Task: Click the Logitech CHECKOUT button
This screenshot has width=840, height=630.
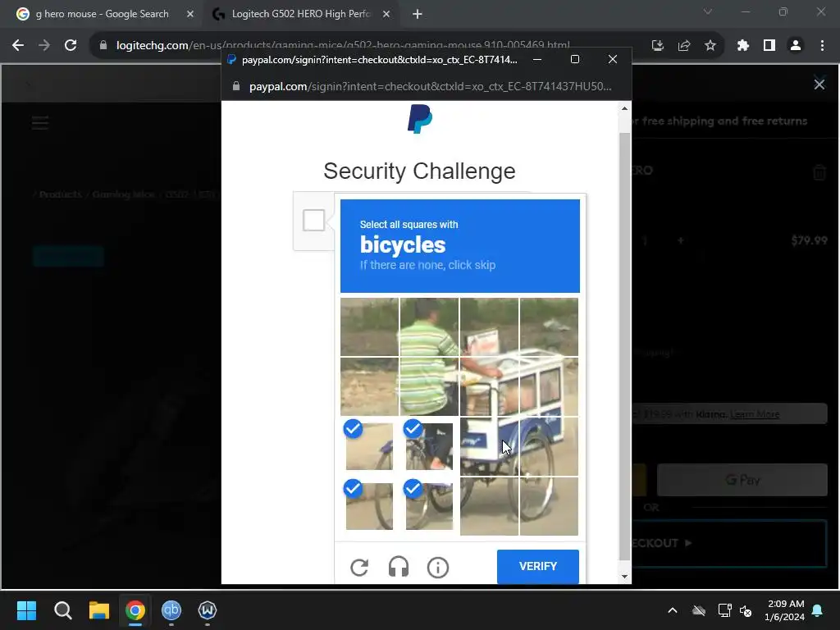Action: [x=729, y=543]
